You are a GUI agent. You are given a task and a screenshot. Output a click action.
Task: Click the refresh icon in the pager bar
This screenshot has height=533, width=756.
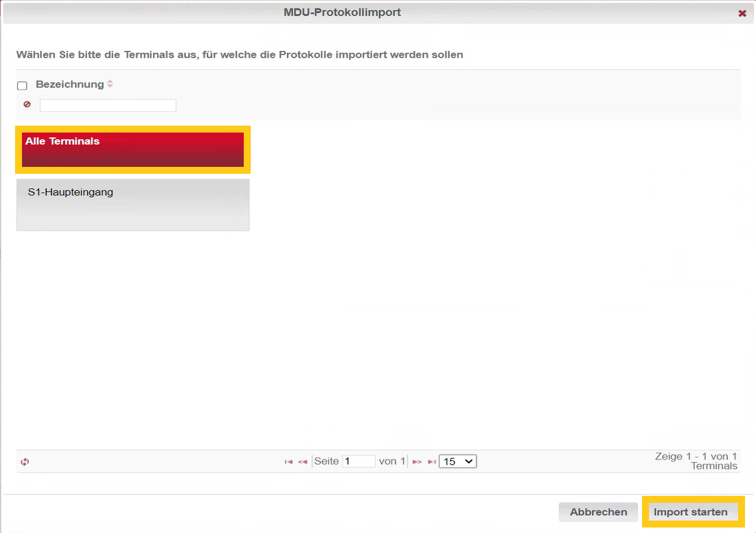[x=25, y=462]
